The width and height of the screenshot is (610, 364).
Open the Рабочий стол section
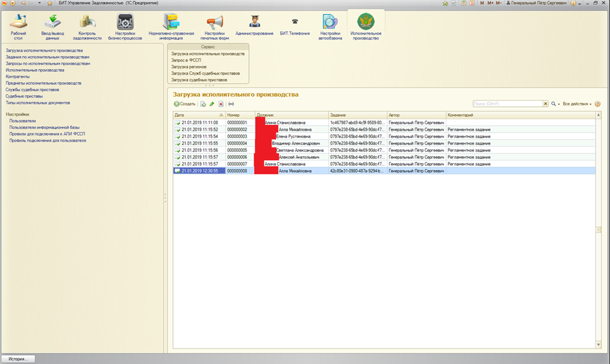18,27
